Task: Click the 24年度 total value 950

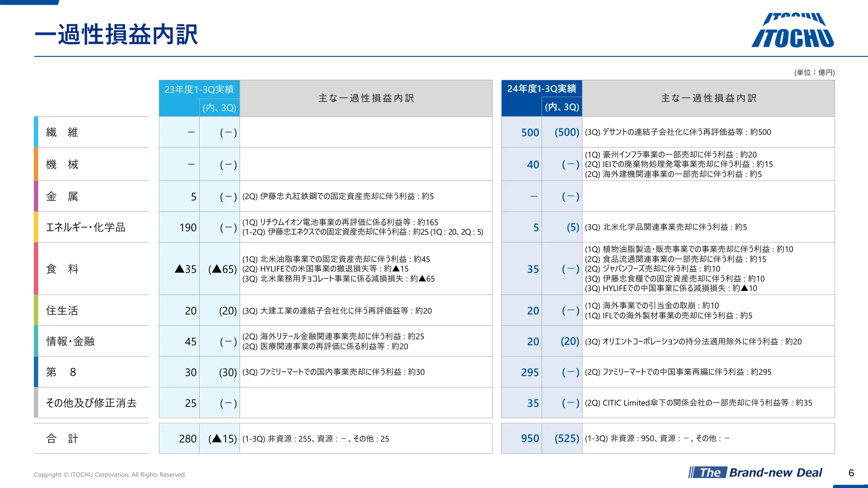Action: pos(529,439)
